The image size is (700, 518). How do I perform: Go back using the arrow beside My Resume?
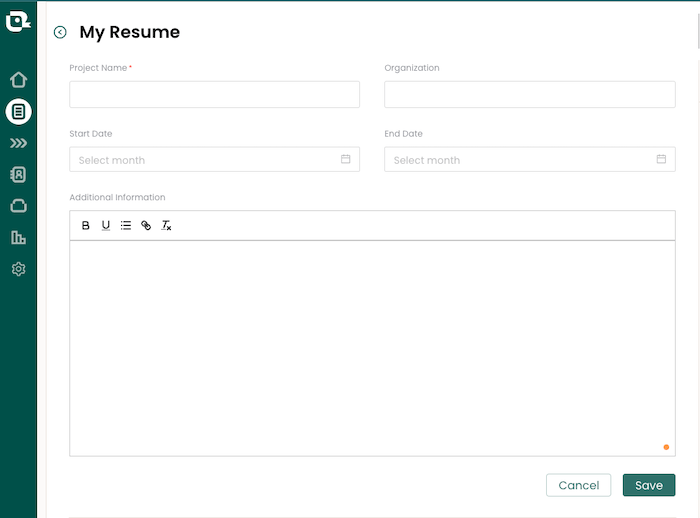click(60, 32)
